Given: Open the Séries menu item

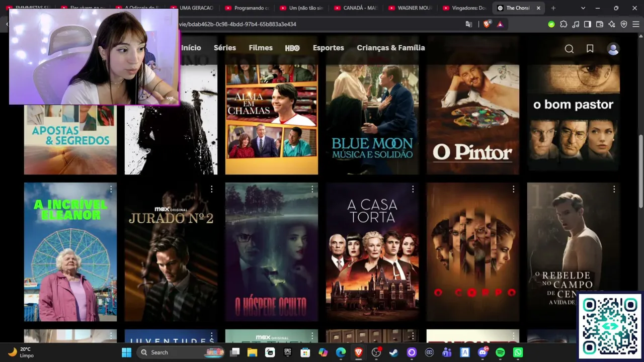Looking at the screenshot, I should point(225,48).
